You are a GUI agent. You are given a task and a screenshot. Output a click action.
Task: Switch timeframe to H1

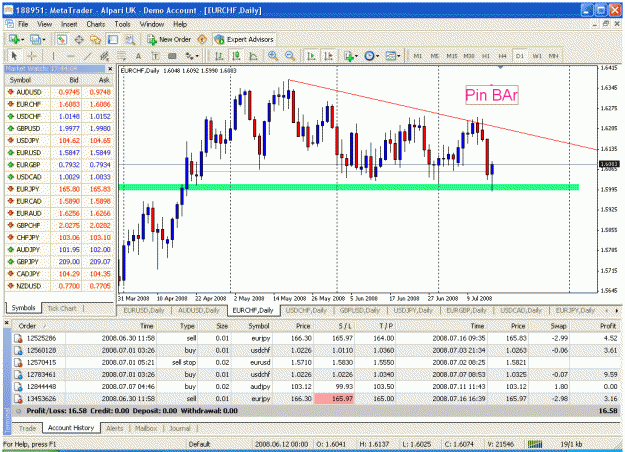coord(486,56)
